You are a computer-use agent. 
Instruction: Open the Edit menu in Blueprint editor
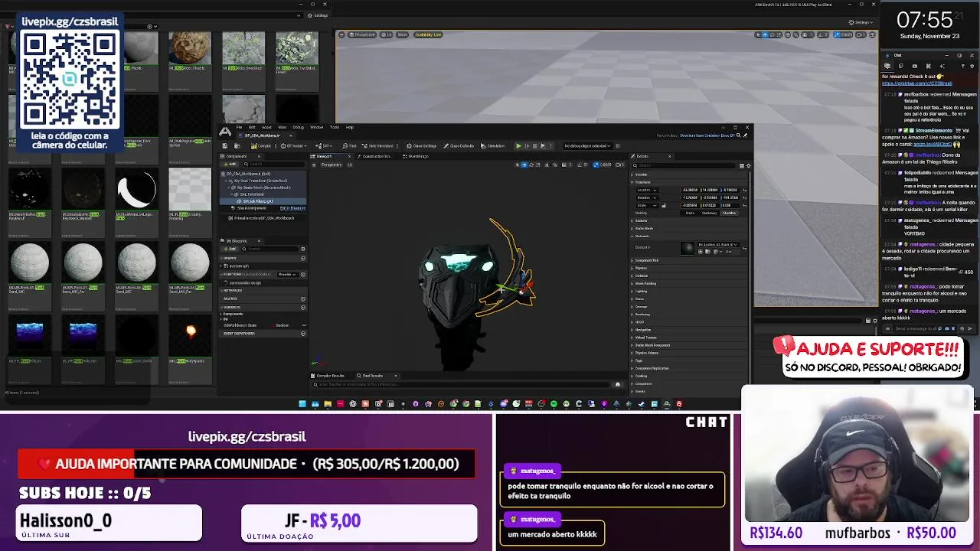pos(252,127)
